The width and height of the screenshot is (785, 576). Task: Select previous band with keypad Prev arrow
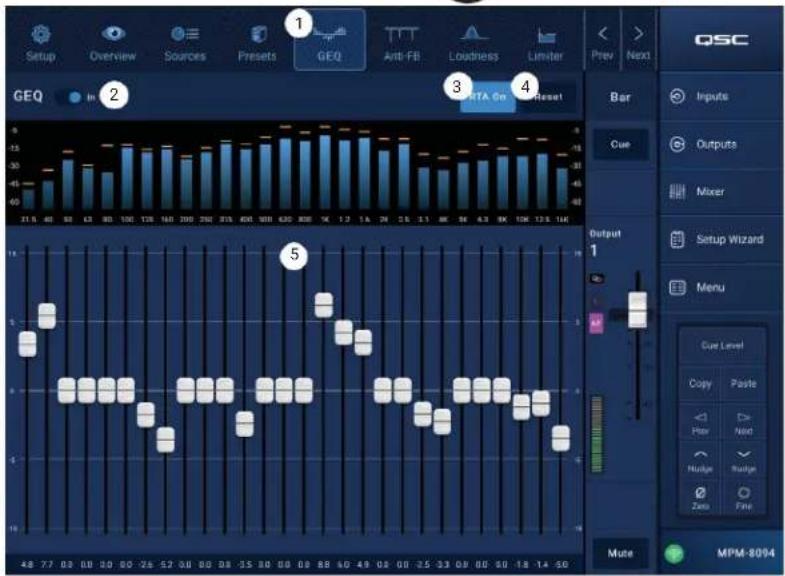coord(700,423)
